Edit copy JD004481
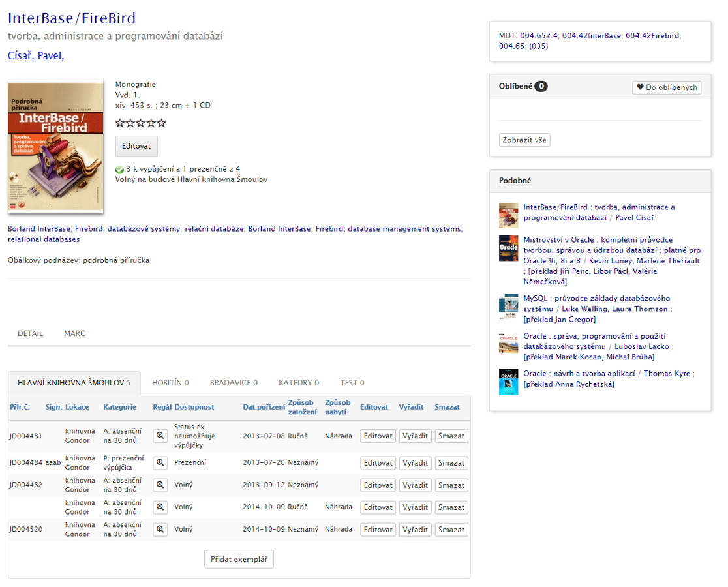Screen dimensions: 728x587 pyautogui.click(x=378, y=436)
